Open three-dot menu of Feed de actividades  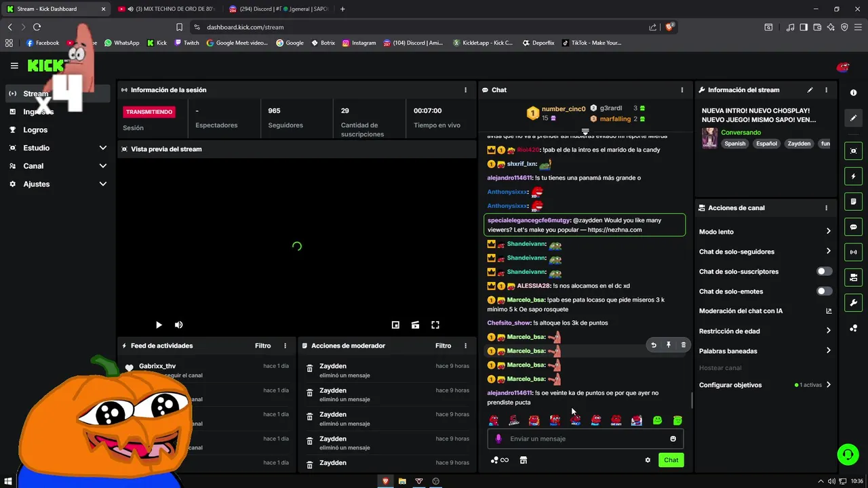click(x=285, y=346)
